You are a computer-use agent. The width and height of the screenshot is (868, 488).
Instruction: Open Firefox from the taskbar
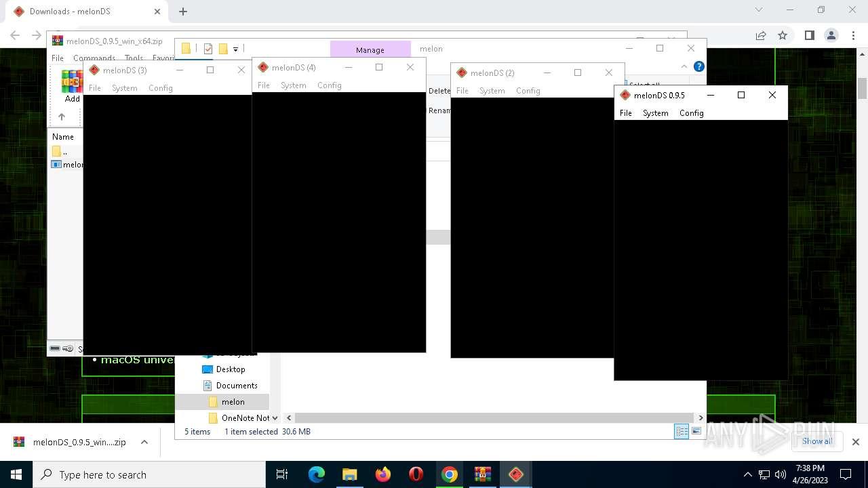(x=383, y=474)
